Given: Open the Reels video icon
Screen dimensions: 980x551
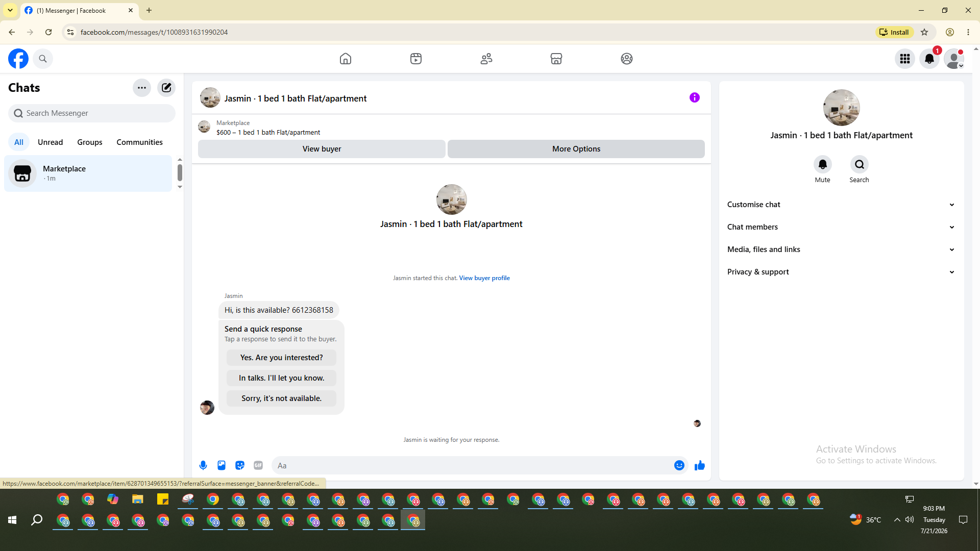Looking at the screenshot, I should point(416,59).
